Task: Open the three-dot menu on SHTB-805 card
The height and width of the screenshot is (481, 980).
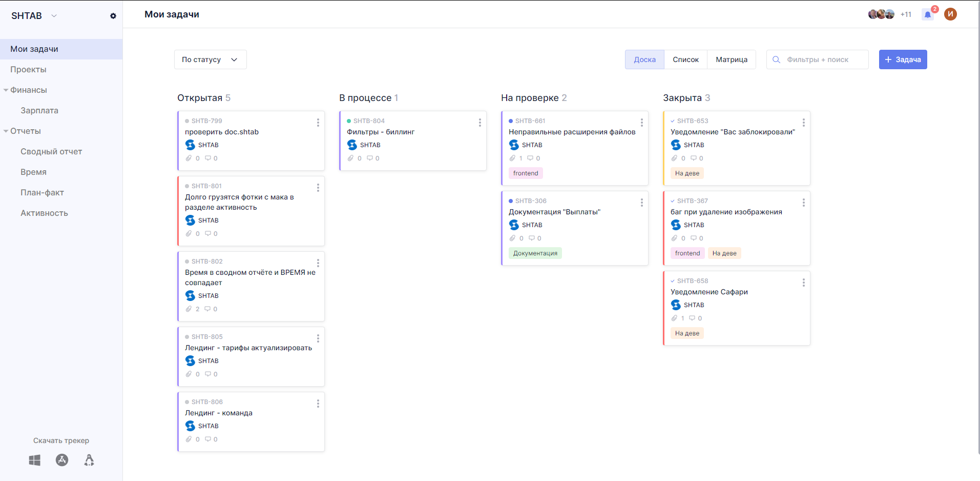Action: pyautogui.click(x=318, y=338)
